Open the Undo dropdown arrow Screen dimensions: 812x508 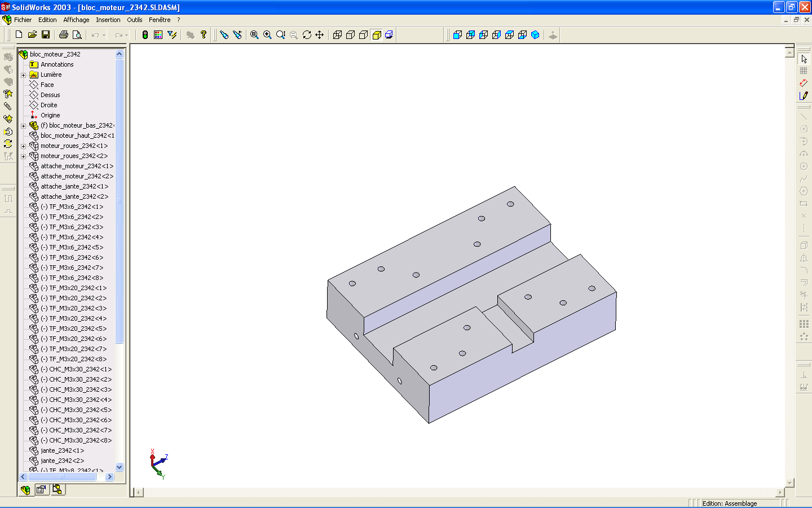(104, 36)
